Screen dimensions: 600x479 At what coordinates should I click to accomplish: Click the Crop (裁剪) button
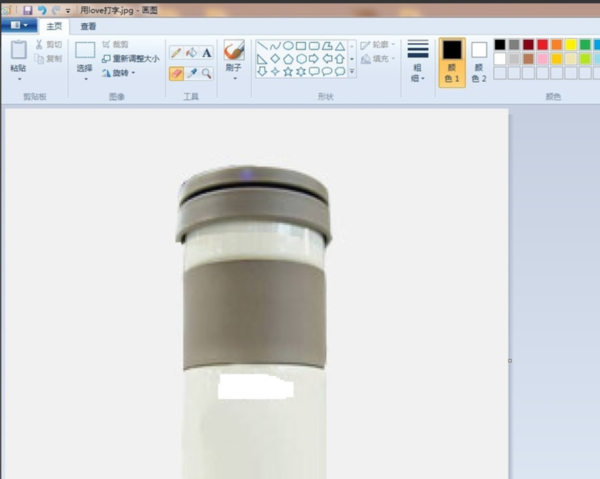116,44
